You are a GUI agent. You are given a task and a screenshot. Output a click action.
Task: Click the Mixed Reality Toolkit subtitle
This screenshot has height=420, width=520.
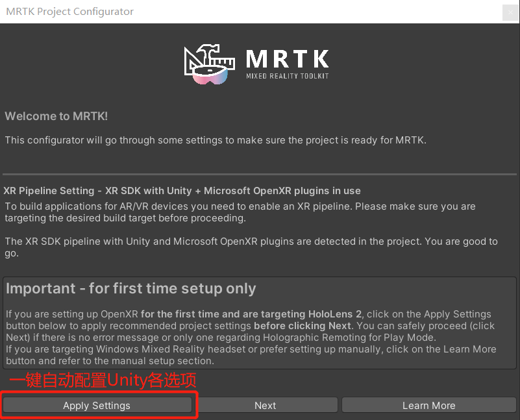[287, 76]
